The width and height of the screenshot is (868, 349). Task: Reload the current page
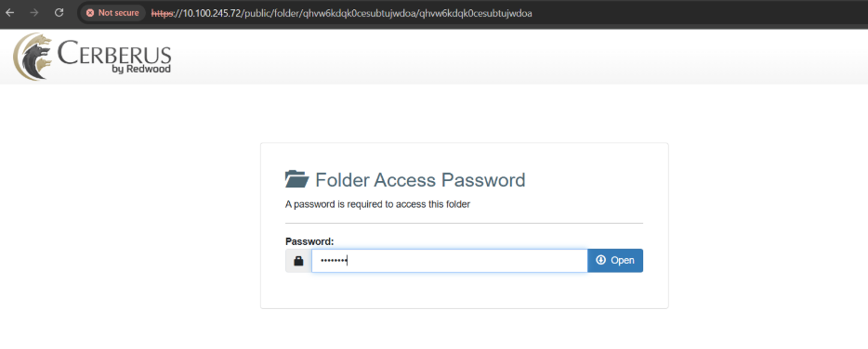click(59, 13)
